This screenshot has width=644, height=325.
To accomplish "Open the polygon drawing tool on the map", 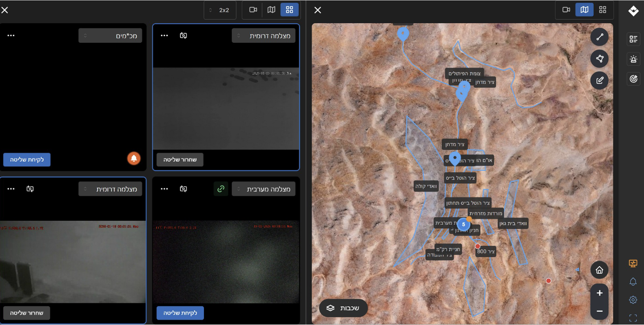I will tap(599, 59).
